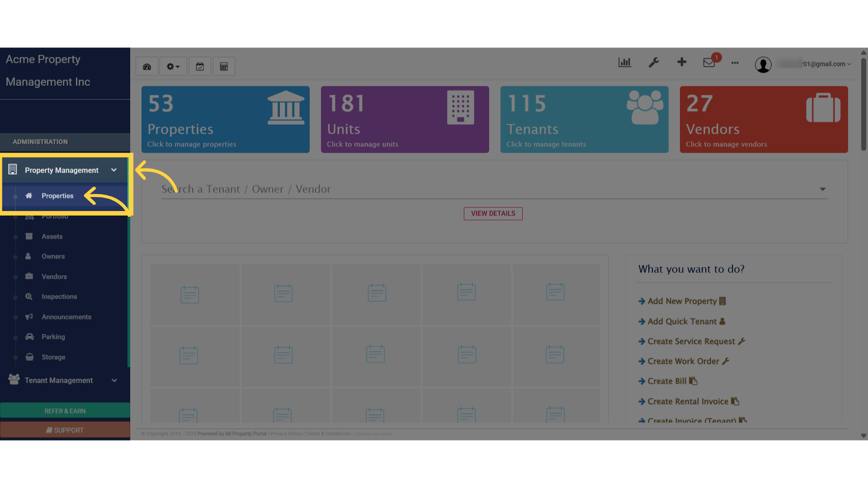Open the calculator tool icon

[224, 66]
